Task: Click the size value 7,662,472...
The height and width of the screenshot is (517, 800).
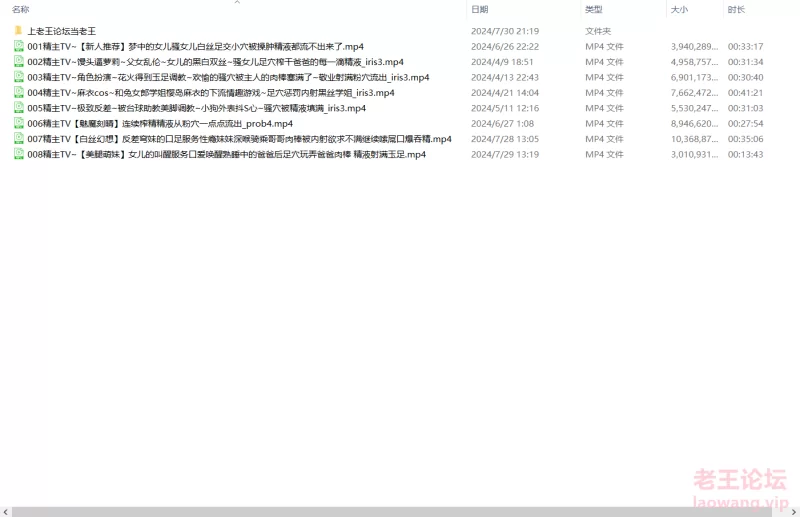Action: point(694,92)
